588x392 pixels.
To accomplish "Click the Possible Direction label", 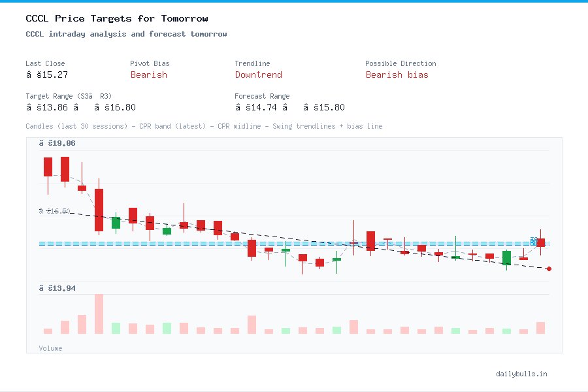I will click(x=400, y=63).
